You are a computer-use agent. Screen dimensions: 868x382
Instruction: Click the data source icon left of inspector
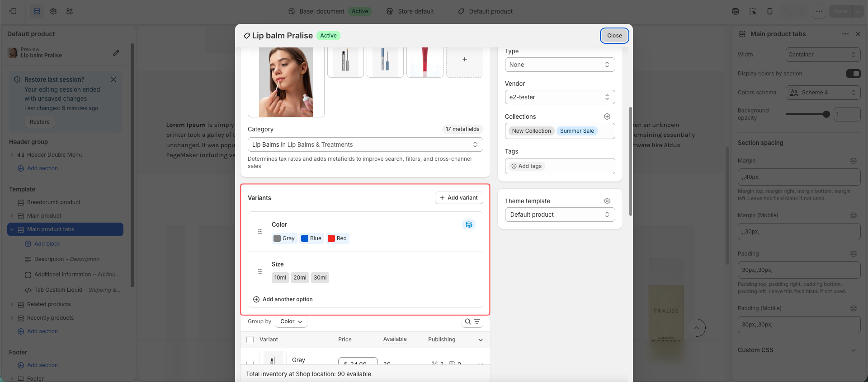(736, 11)
